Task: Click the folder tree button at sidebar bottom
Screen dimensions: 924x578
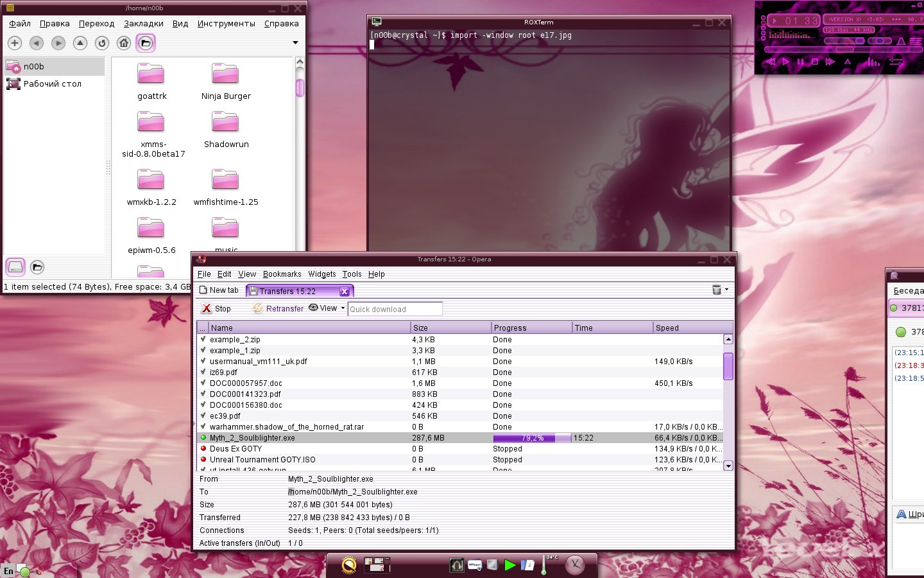Action: pos(37,267)
